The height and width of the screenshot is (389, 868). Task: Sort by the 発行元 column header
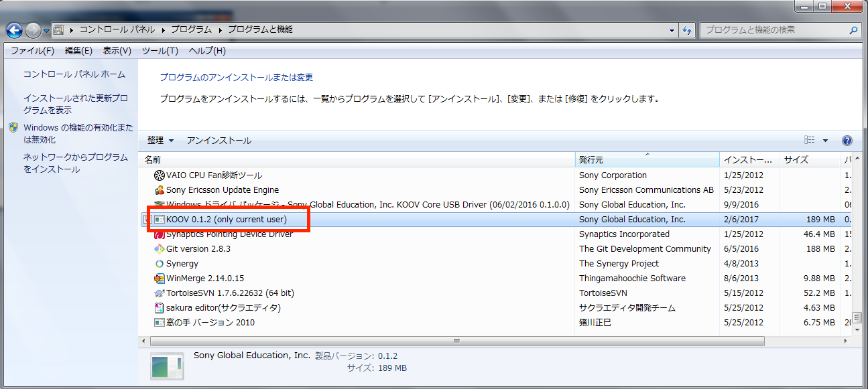[648, 160]
